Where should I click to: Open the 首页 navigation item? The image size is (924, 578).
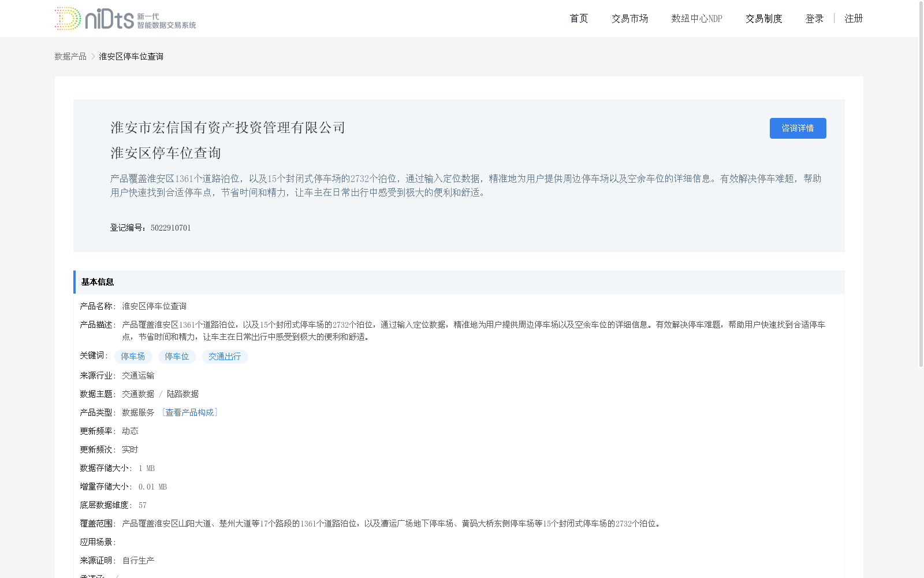click(x=579, y=18)
